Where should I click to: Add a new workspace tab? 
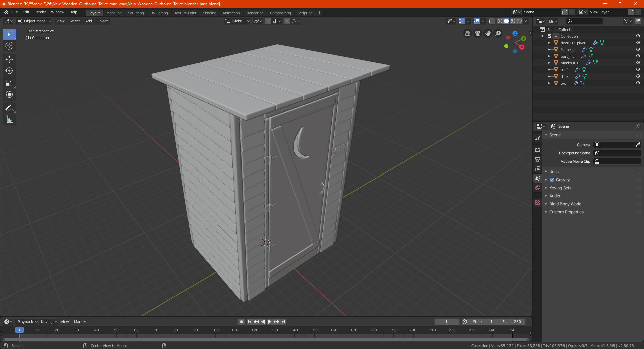tap(319, 13)
